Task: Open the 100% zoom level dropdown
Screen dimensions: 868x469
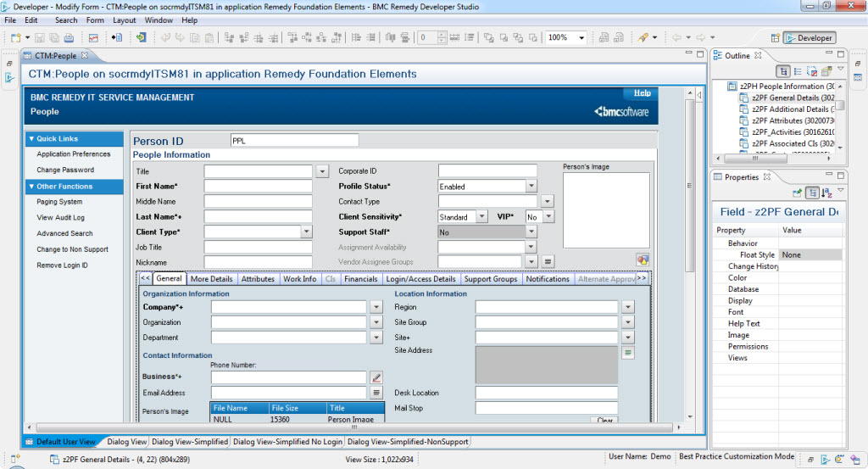Action: pos(581,37)
